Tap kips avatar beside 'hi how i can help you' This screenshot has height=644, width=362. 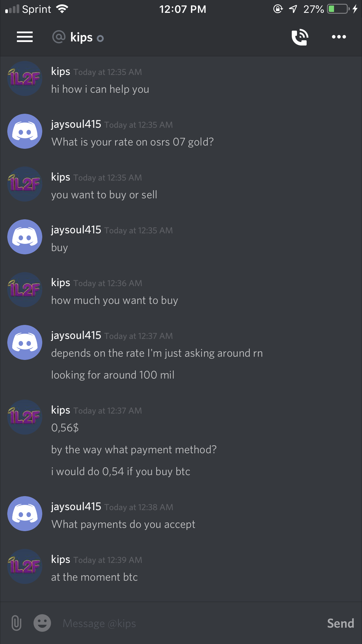25,79
